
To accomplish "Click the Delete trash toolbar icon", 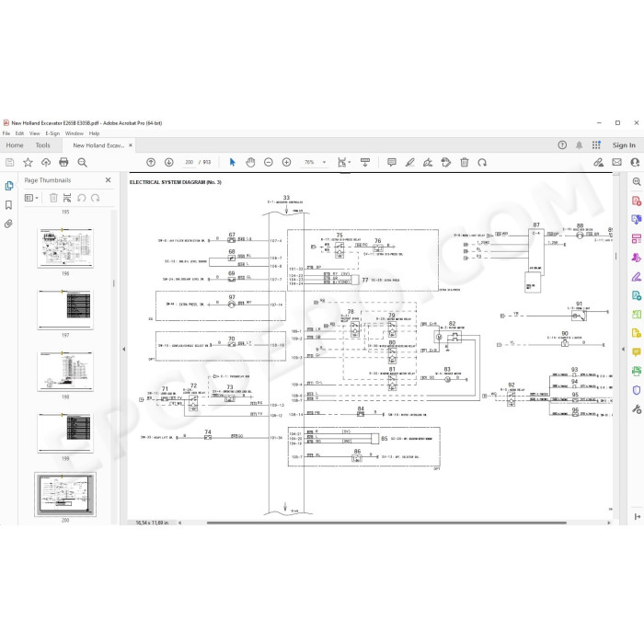I will pos(464,162).
